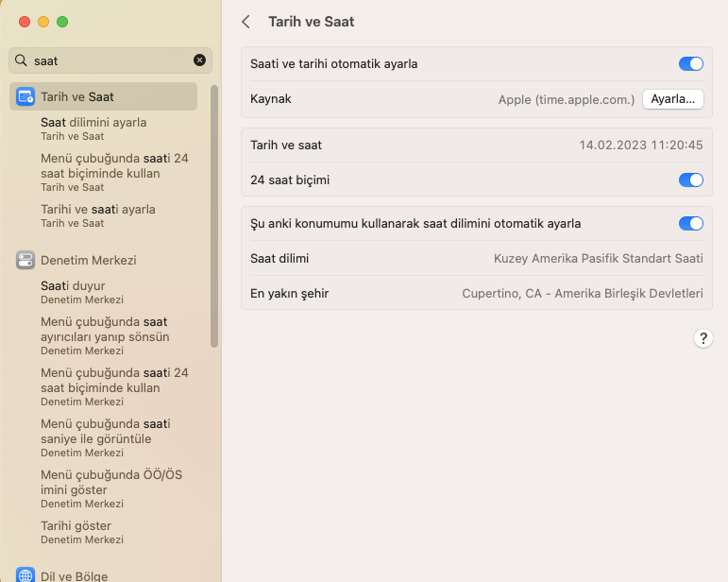Open Tarih ve Saat sidebar icon

pos(25,96)
